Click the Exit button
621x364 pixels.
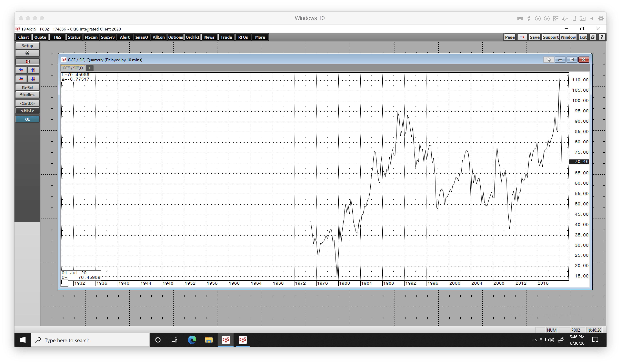(x=583, y=37)
